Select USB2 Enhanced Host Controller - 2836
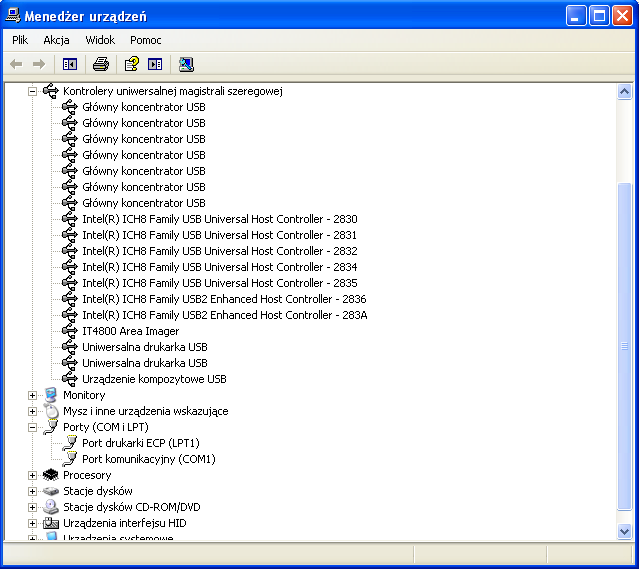Image resolution: width=639 pixels, height=569 pixels. click(224, 299)
